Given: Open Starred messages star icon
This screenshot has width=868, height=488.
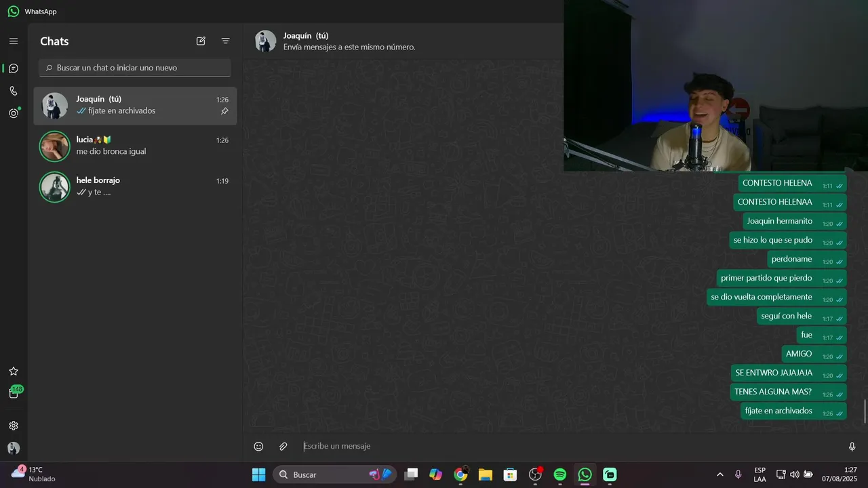Looking at the screenshot, I should (14, 371).
